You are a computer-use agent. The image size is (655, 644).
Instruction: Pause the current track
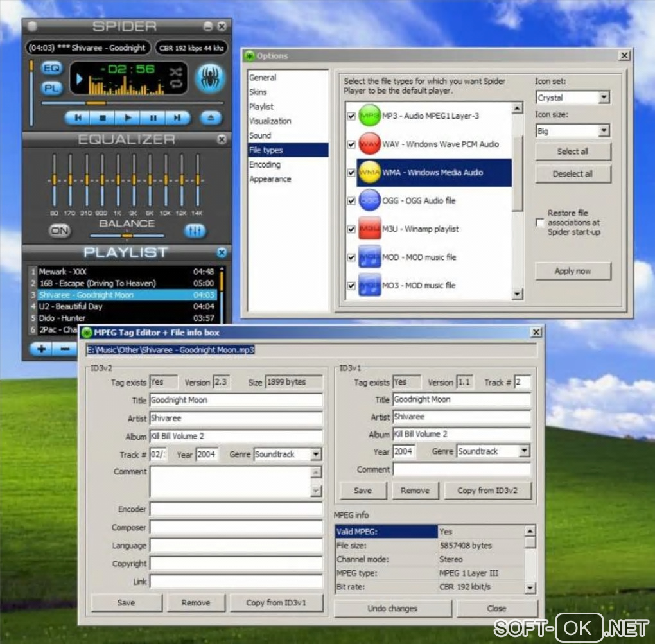tap(153, 118)
